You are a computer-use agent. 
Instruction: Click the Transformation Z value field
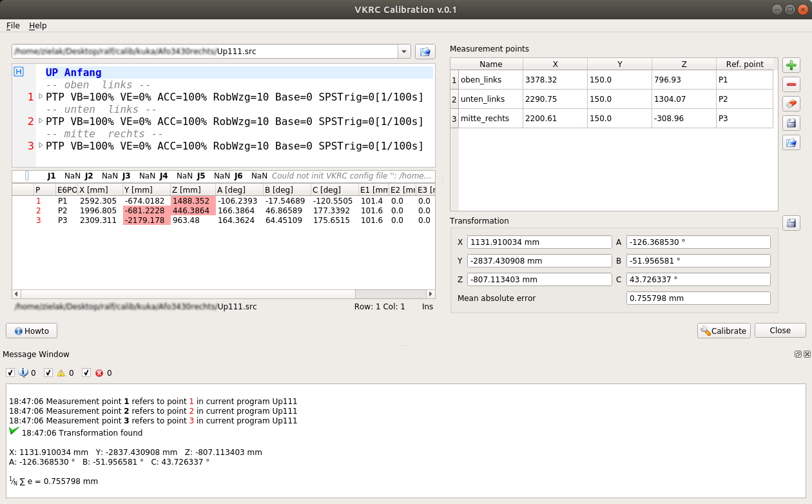[x=539, y=280]
